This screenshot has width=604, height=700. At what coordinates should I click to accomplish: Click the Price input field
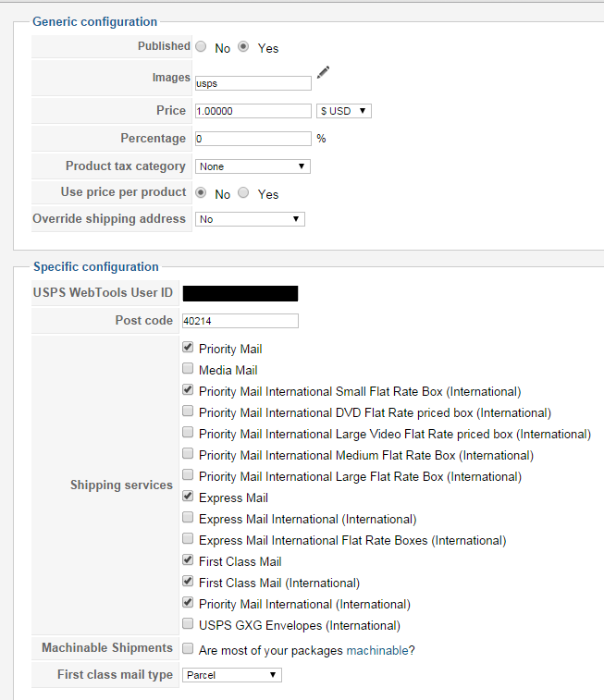point(253,111)
